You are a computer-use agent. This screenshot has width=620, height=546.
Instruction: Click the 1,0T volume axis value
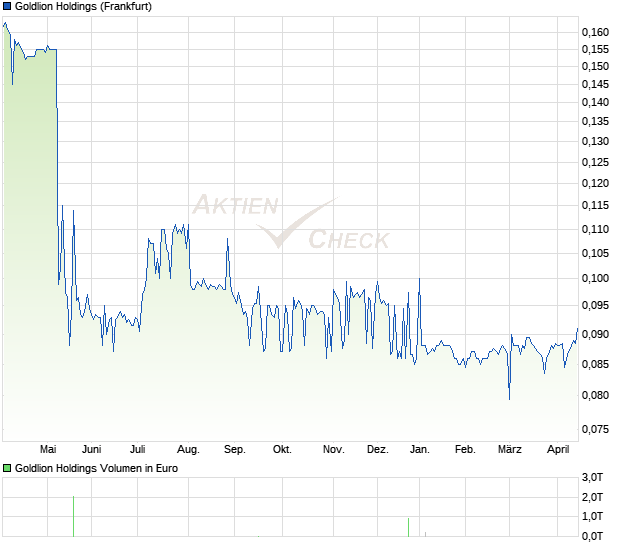pyautogui.click(x=592, y=516)
